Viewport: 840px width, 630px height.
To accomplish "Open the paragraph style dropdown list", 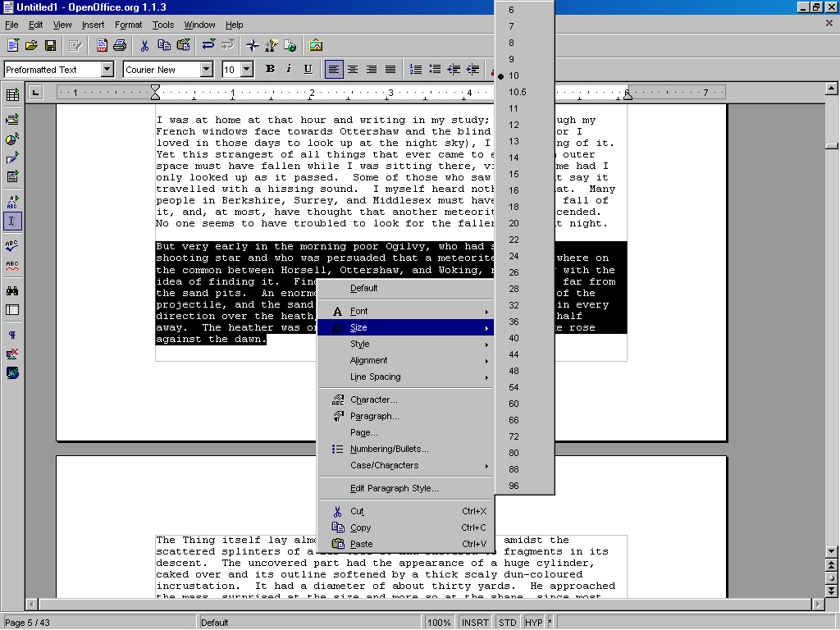I will (107, 70).
